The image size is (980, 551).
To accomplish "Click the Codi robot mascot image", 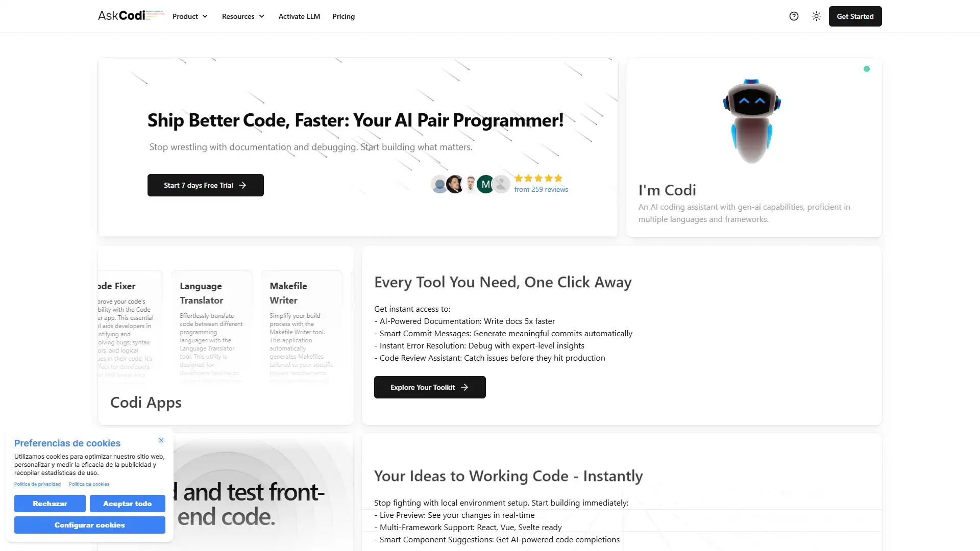I will click(x=752, y=121).
